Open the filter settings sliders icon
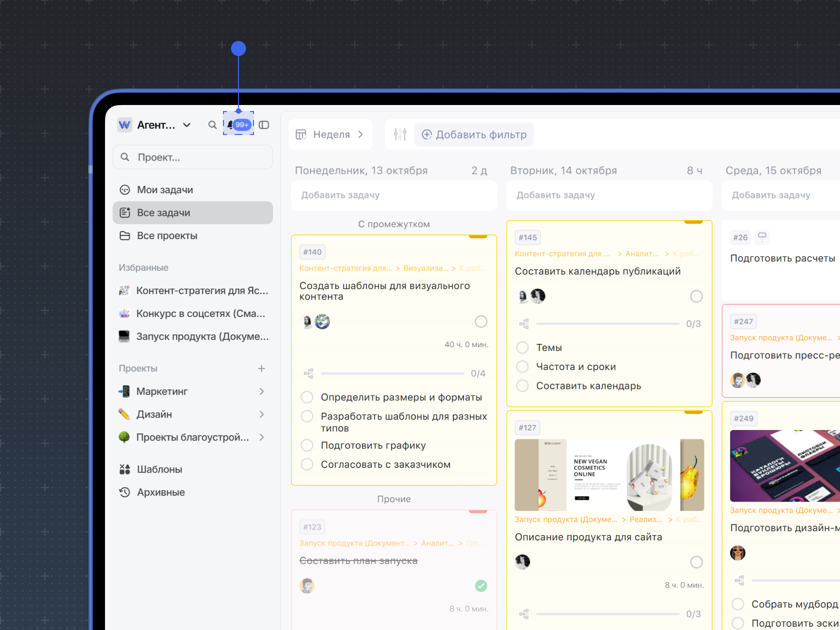This screenshot has width=840, height=630. [x=400, y=134]
